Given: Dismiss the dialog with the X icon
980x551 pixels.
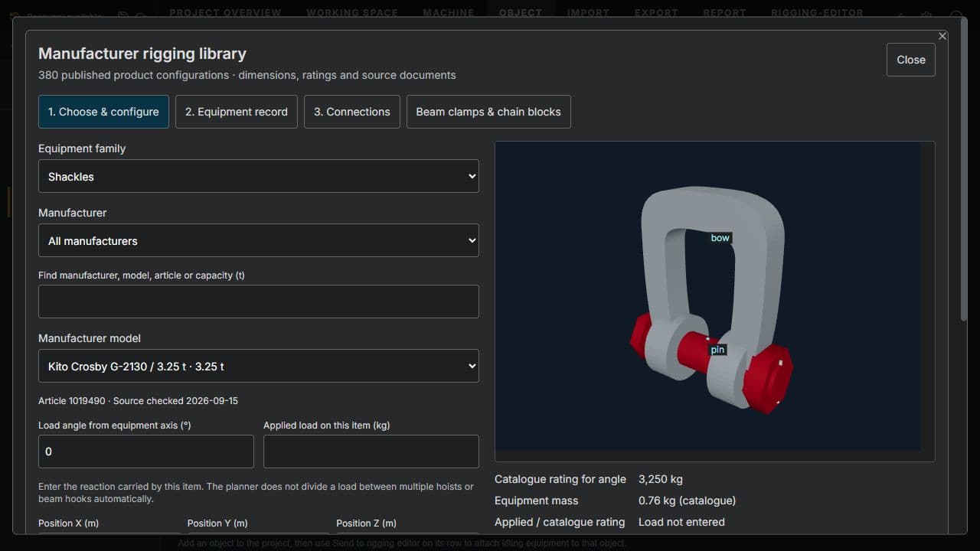Looking at the screenshot, I should pos(942,36).
